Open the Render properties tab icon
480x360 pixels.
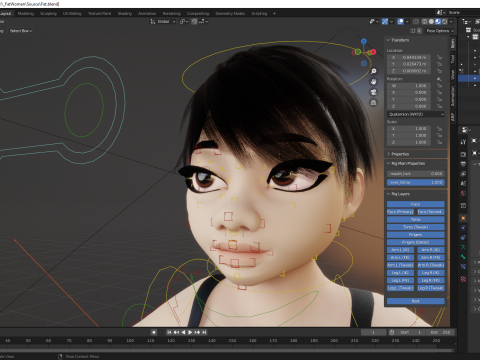point(463,154)
